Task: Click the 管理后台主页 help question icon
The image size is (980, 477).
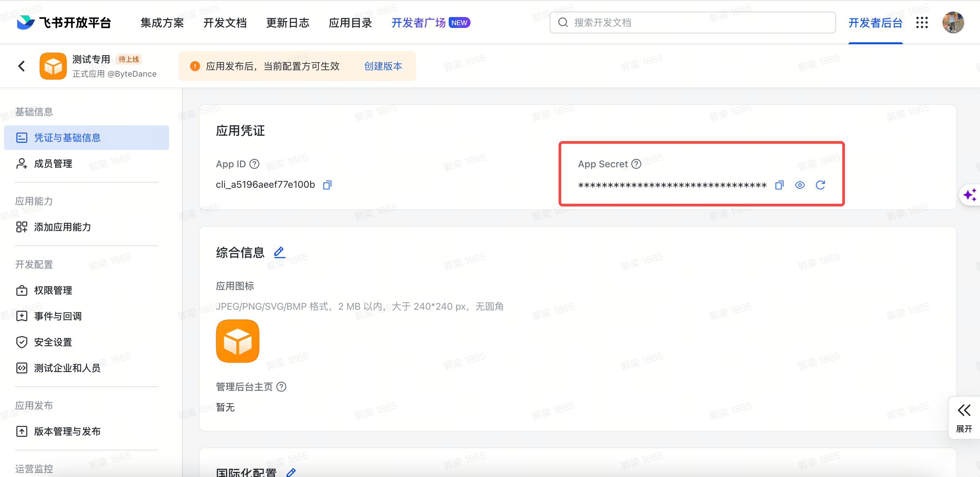Action: tap(281, 387)
